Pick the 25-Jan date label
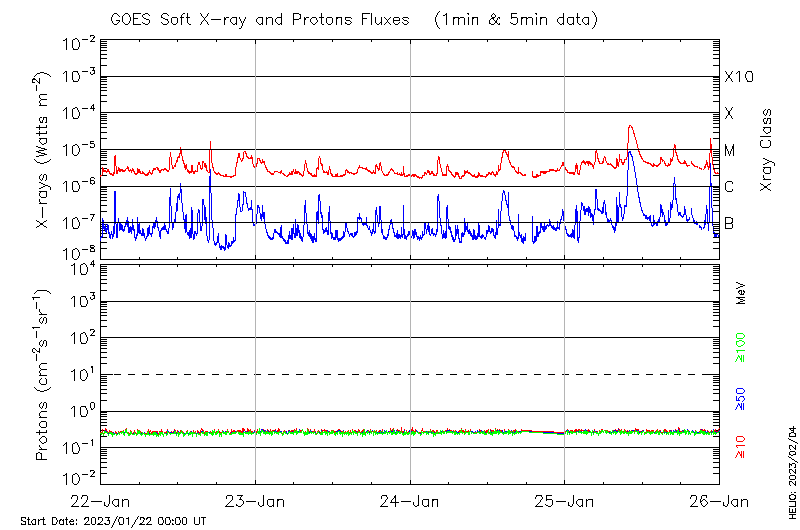 564,502
